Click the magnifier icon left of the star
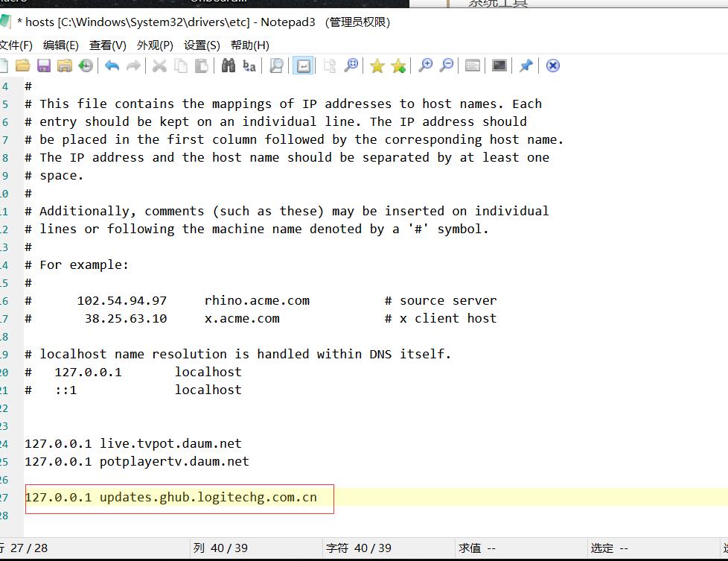 point(351,66)
